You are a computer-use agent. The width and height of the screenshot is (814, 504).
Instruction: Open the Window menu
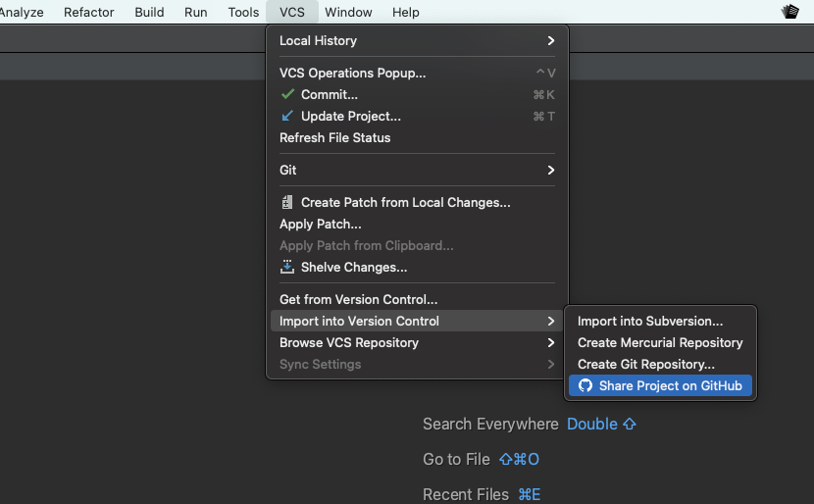coord(348,12)
